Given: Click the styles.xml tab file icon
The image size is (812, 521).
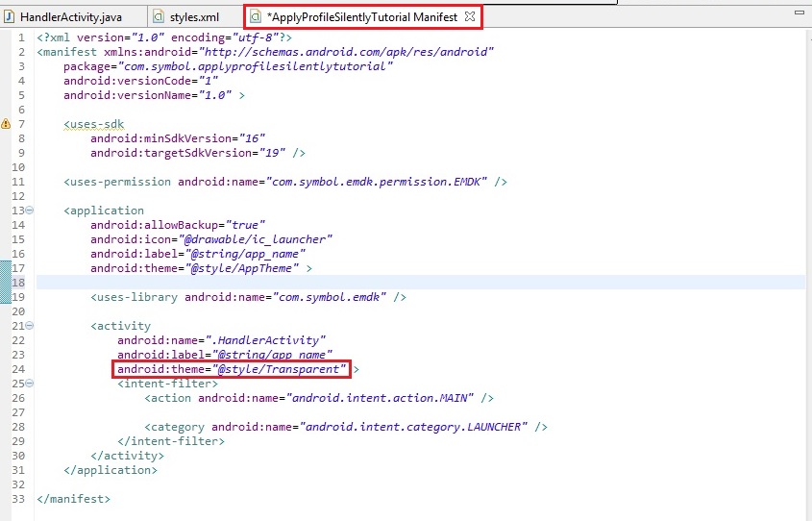Looking at the screenshot, I should pos(160,17).
